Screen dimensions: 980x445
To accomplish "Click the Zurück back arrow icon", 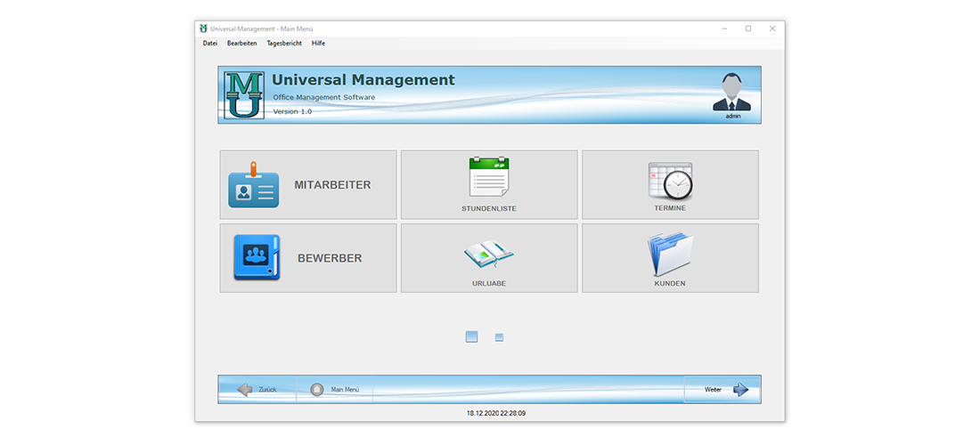I will [x=245, y=390].
